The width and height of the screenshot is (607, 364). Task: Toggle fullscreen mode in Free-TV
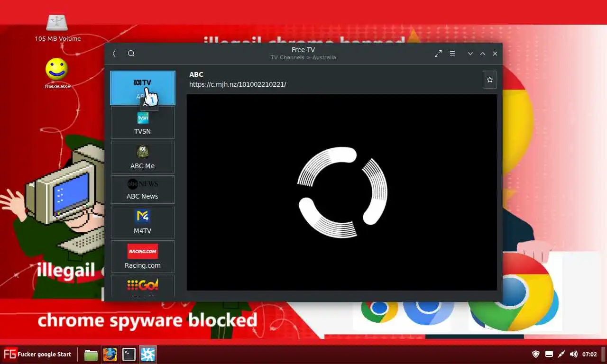click(438, 54)
